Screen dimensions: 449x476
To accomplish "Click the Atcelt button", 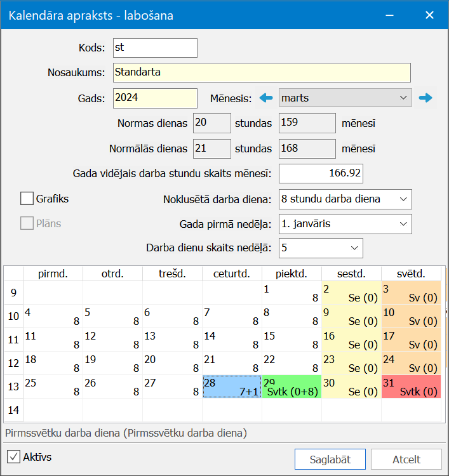I will (406, 459).
